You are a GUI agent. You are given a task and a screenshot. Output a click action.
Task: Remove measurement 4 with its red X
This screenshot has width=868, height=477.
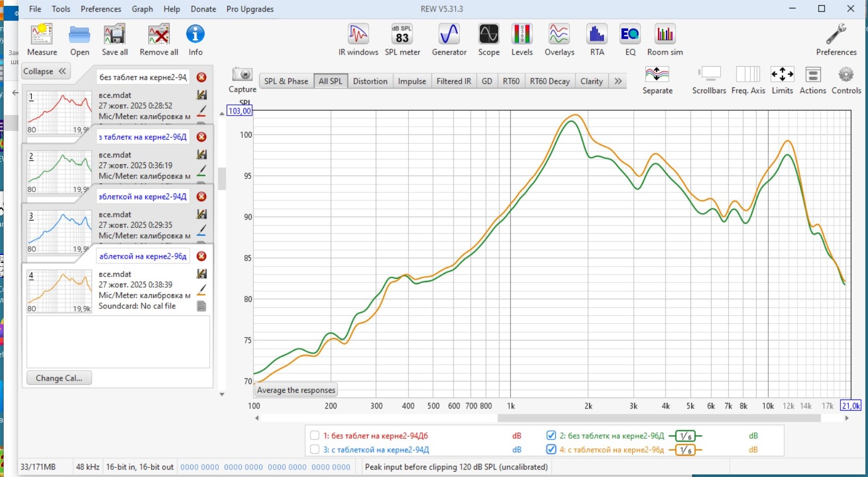[x=201, y=257]
